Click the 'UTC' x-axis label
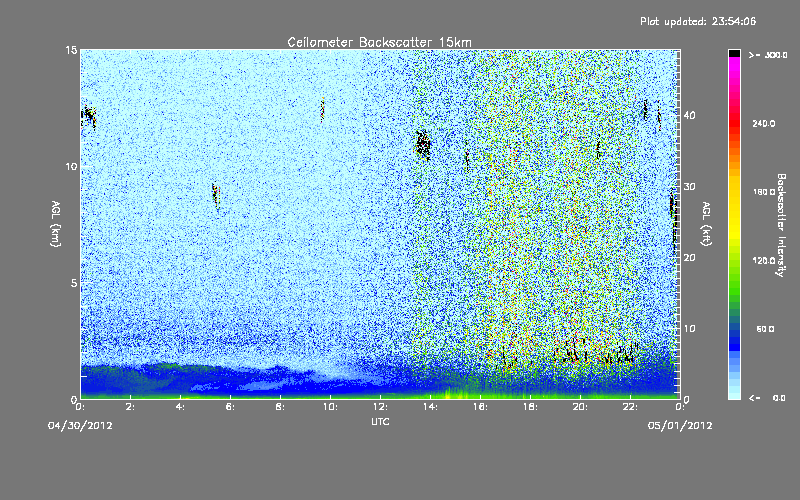 click(x=380, y=421)
